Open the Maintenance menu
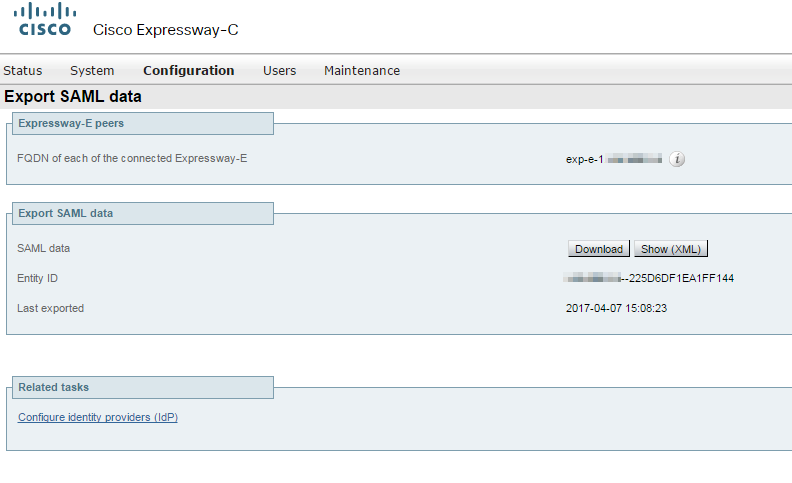 click(x=362, y=71)
